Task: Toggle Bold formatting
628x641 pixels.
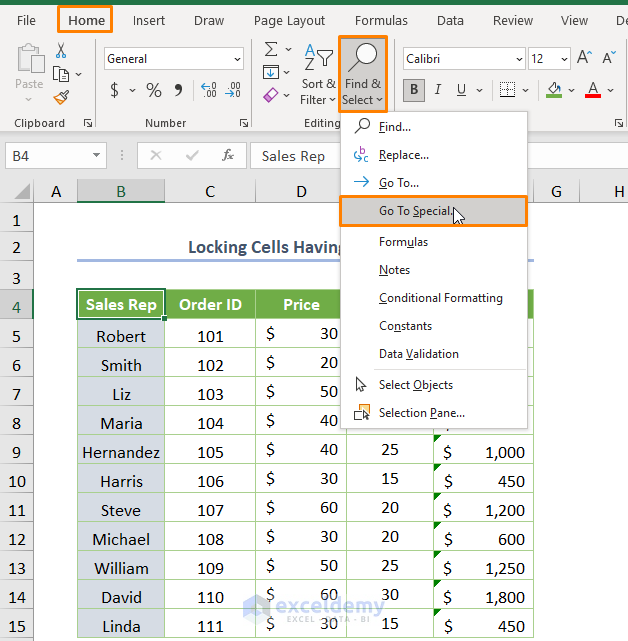Action: click(x=414, y=91)
